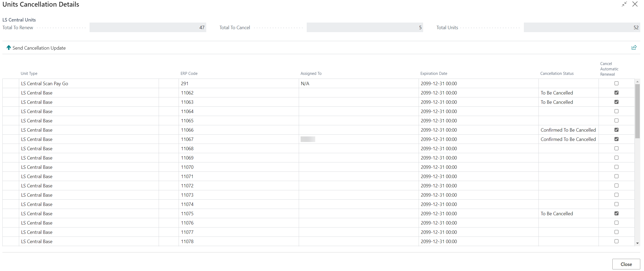Enable Cancel Automatic Renewal for ERP Code 11069
The width and height of the screenshot is (644, 271).
(x=616, y=158)
